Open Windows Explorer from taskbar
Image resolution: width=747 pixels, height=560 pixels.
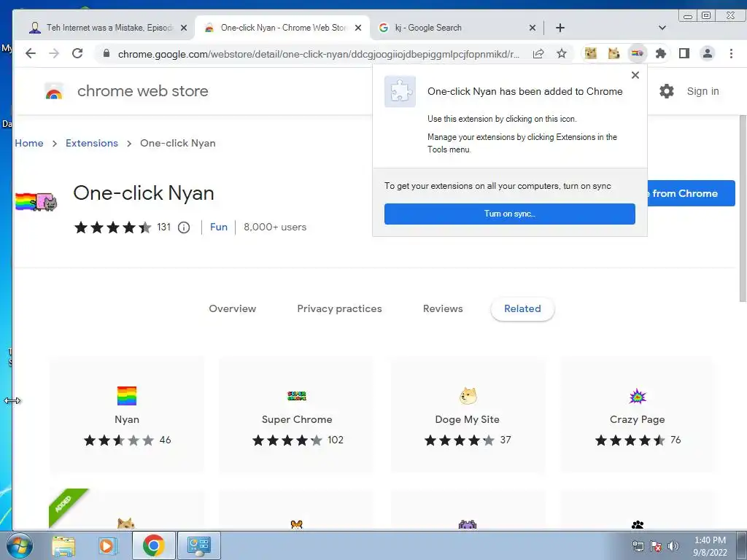click(63, 545)
